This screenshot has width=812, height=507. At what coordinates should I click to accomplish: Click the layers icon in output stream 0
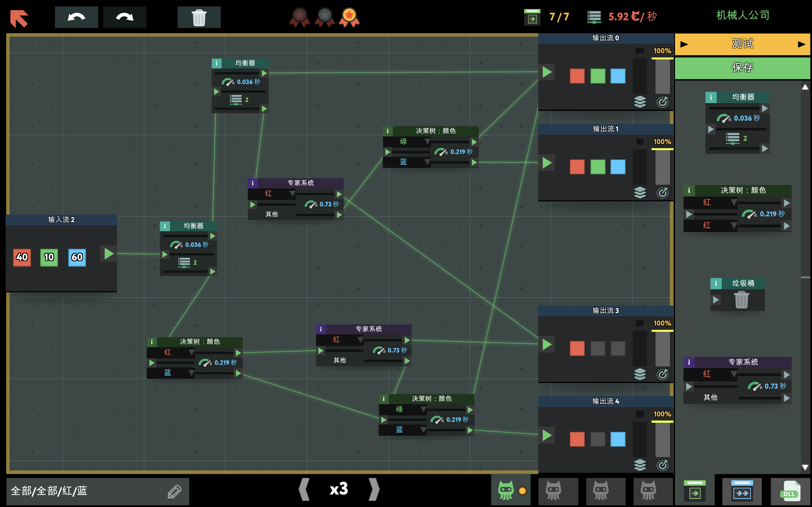coord(640,102)
